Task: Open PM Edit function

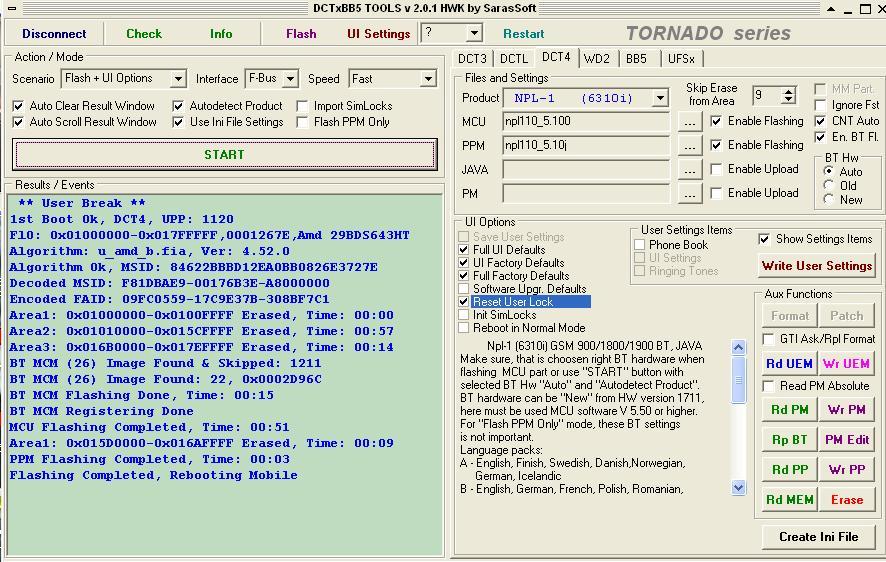Action: [x=846, y=439]
